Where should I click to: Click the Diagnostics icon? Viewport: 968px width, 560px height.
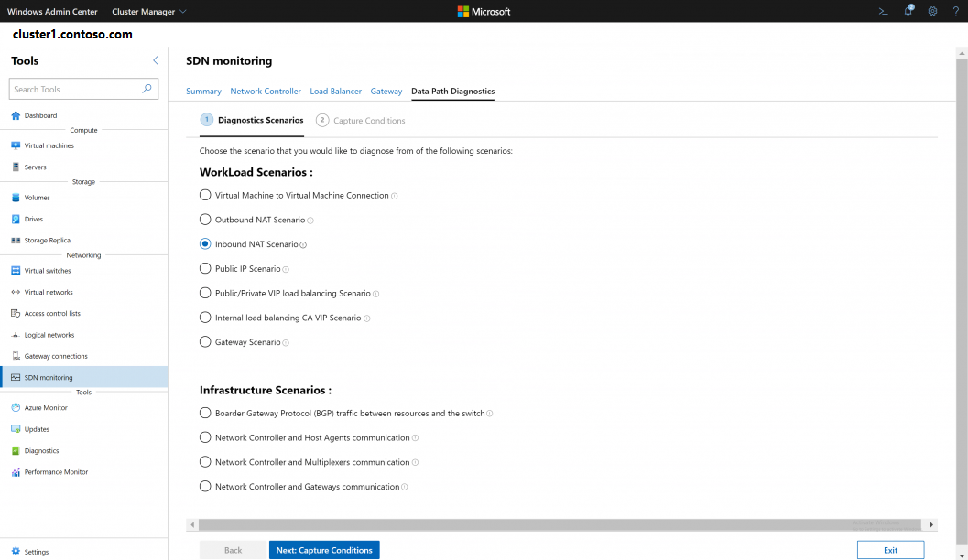tap(16, 451)
